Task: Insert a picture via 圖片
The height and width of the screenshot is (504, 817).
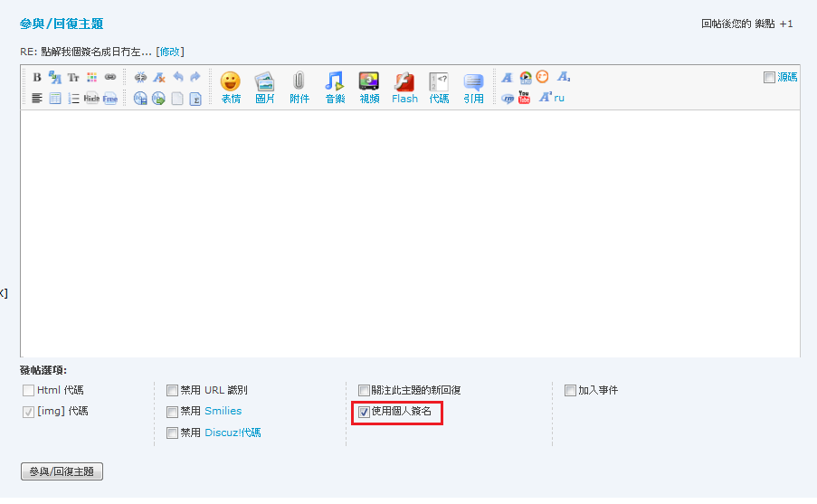Action: [265, 88]
